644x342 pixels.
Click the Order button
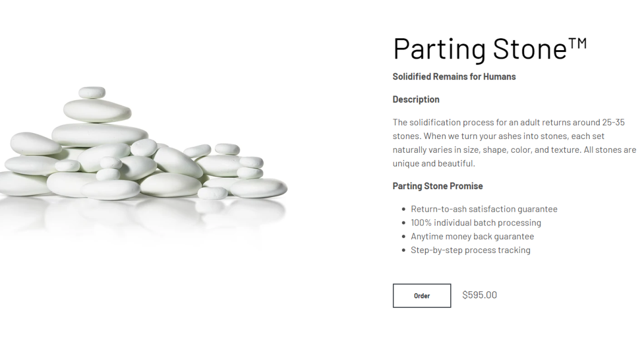coord(422,295)
